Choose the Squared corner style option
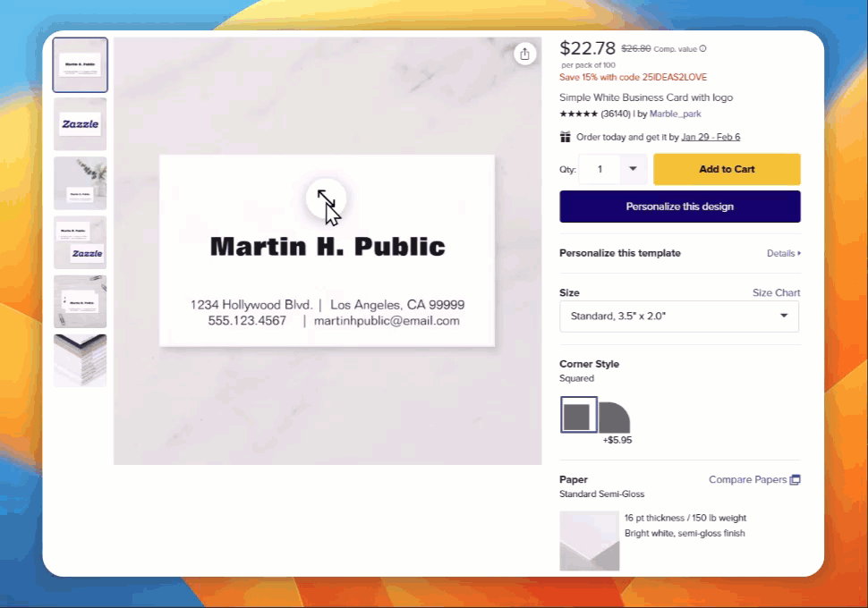The width and height of the screenshot is (868, 608). 578,415
